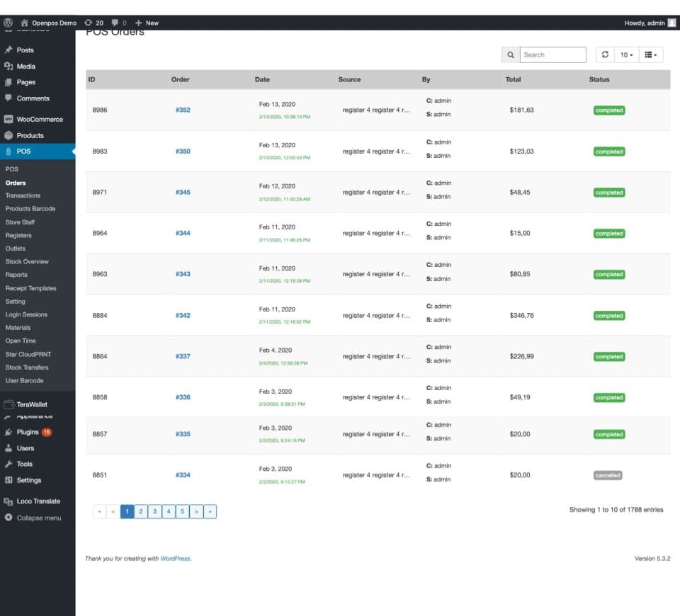The width and height of the screenshot is (680, 616).
Task: Collapse the admin sidebar menu
Action: [38, 518]
